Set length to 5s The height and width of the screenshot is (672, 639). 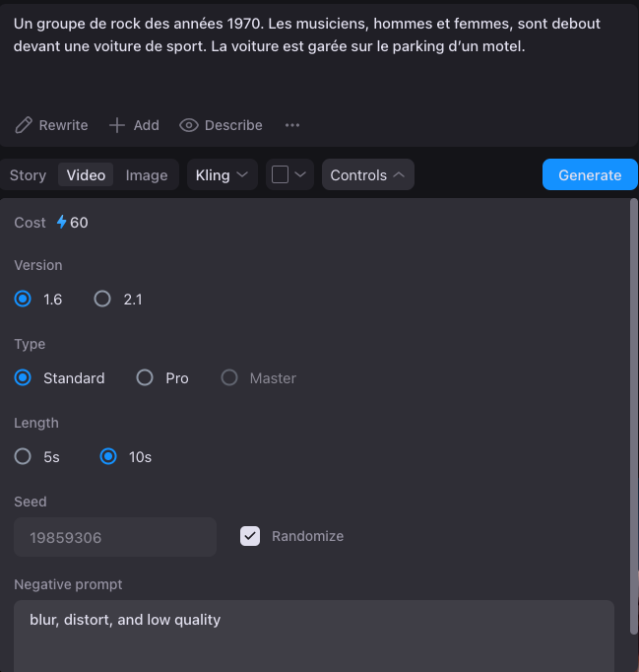(x=24, y=457)
